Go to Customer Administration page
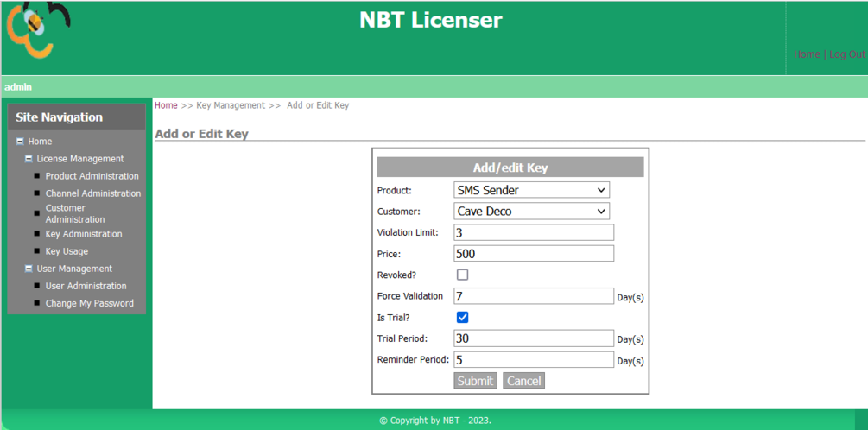Screen dimensions: 868x430 click(x=75, y=213)
